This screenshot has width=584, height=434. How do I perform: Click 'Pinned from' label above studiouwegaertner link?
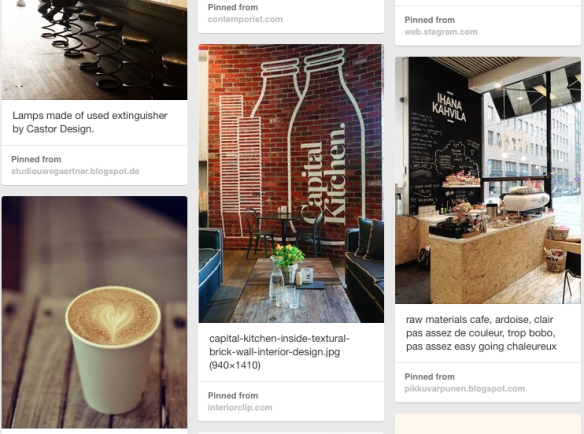point(36,159)
